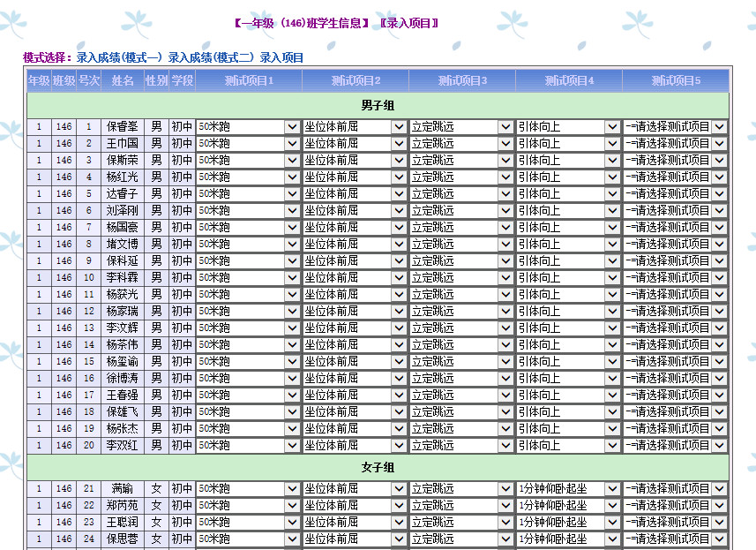
Task: Click the 测试项目4 column header
Action: [x=569, y=80]
